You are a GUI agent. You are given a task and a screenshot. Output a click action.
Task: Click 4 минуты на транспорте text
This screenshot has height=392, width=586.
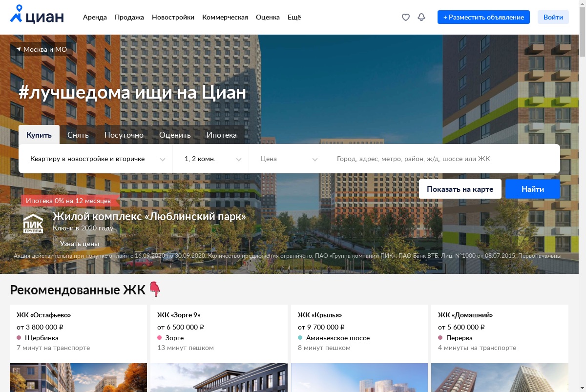(477, 348)
